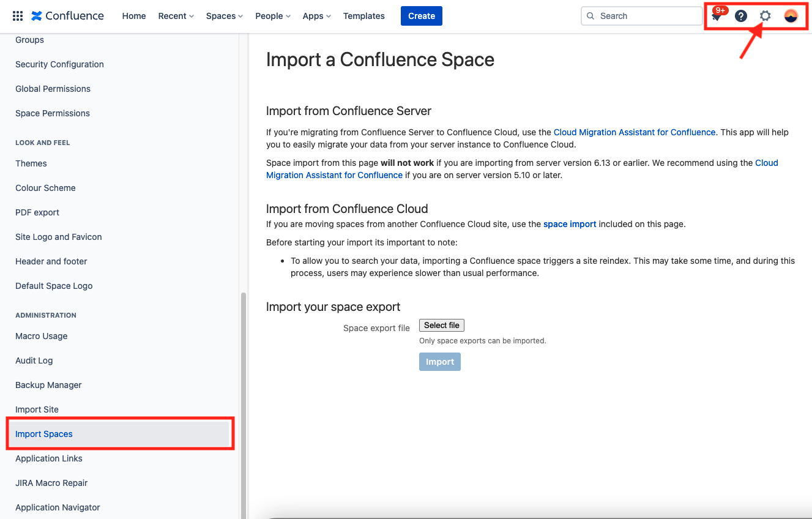This screenshot has height=519, width=812.
Task: Open Templates in the top navigation
Action: [364, 16]
